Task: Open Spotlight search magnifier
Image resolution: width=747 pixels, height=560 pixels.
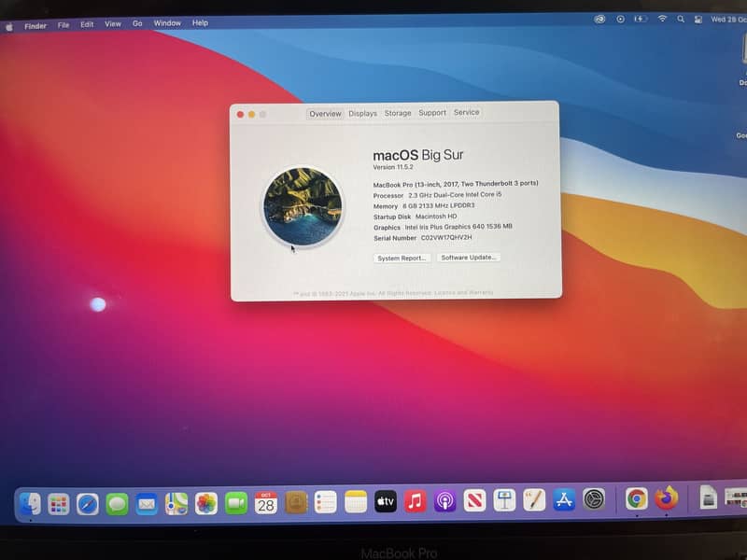Action: tap(681, 19)
